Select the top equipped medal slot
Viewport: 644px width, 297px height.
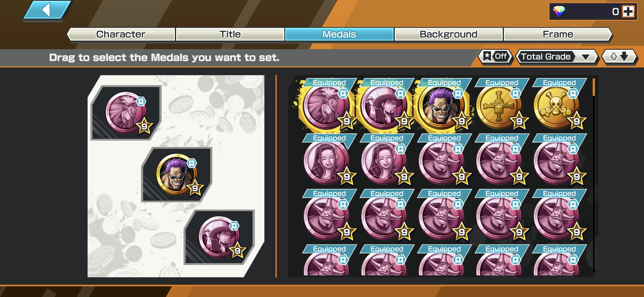[x=126, y=113]
